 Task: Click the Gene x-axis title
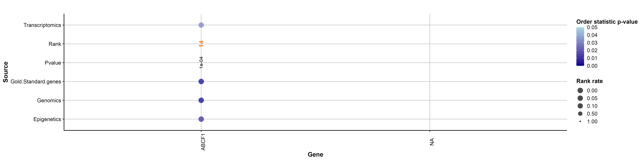[315, 154]
